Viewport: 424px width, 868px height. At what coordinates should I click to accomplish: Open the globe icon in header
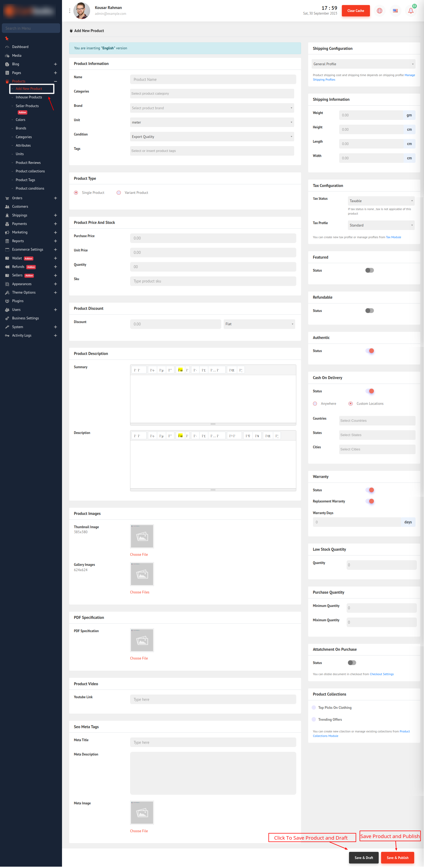(x=379, y=11)
